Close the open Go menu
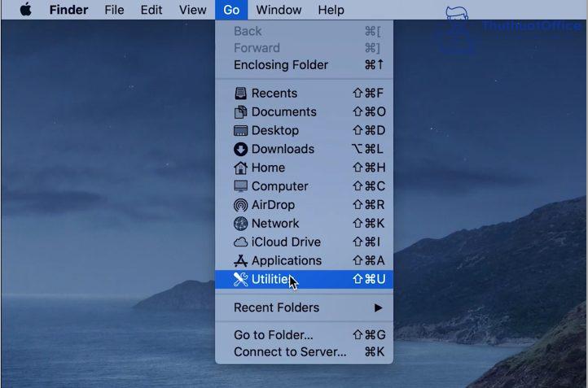Image resolution: width=588 pixels, height=388 pixels. coord(231,10)
